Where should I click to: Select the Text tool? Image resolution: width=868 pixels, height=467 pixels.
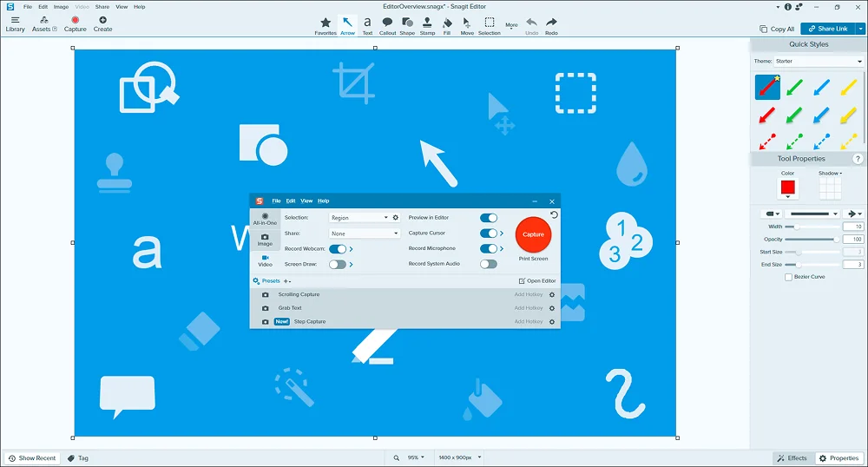tap(367, 26)
